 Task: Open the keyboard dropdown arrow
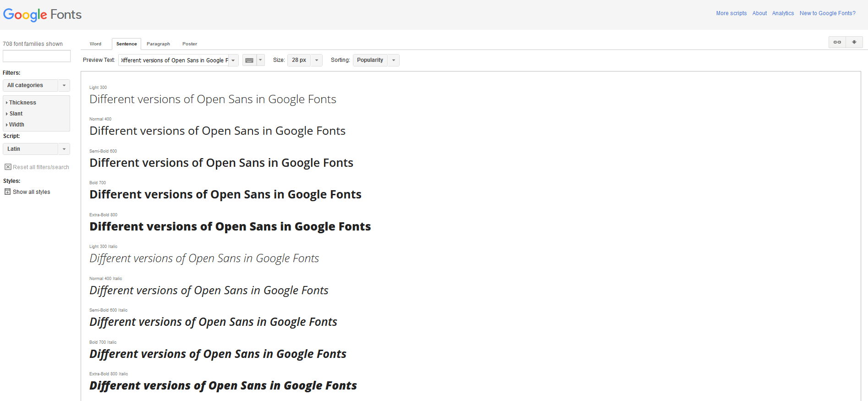coord(261,60)
